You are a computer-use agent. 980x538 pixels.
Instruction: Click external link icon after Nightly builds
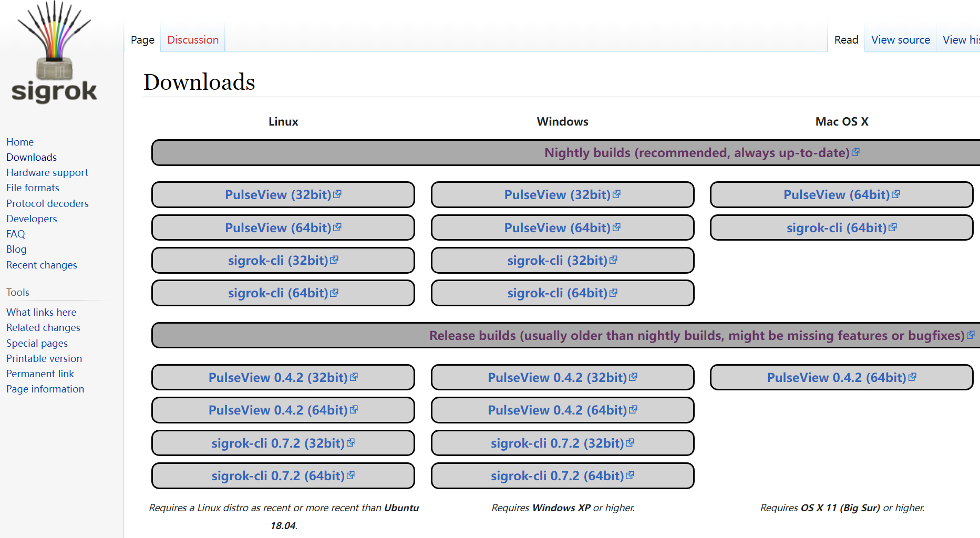(x=856, y=152)
